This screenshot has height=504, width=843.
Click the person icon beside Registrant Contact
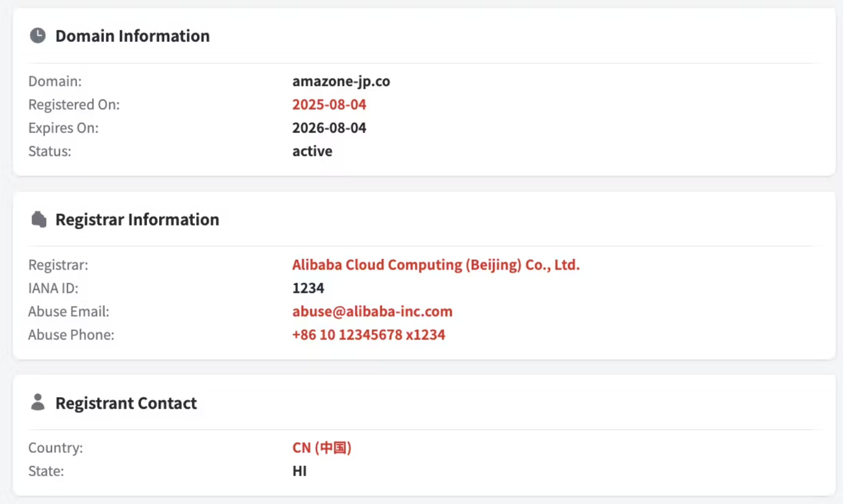38,403
